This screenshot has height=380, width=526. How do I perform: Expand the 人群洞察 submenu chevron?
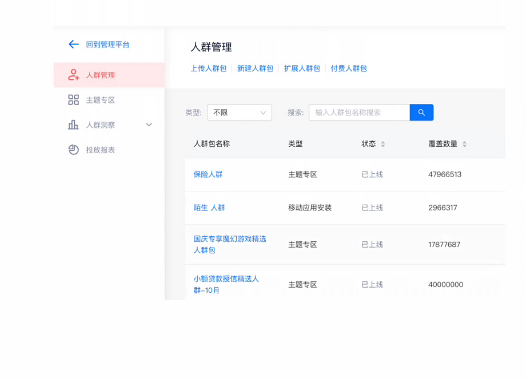pos(149,125)
